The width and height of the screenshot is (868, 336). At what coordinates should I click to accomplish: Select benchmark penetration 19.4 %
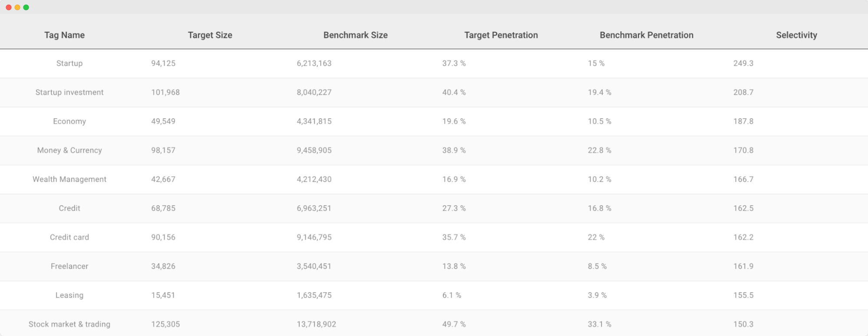coord(599,92)
